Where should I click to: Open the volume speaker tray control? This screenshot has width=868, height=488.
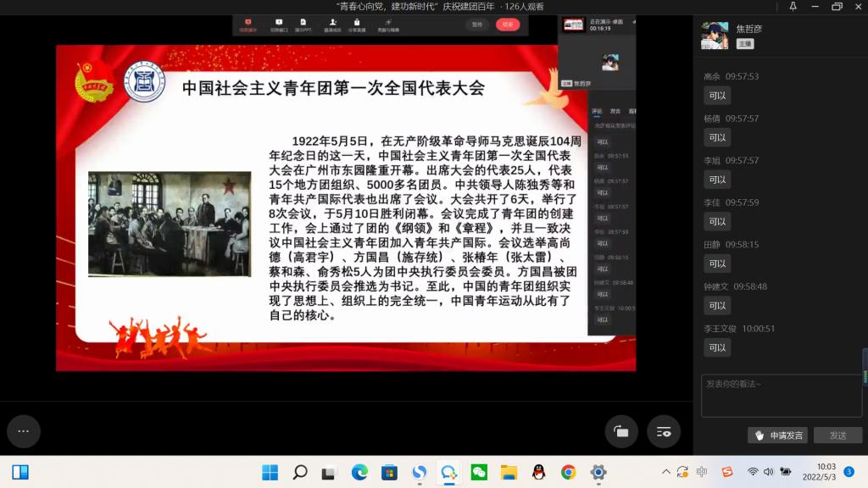(768, 472)
